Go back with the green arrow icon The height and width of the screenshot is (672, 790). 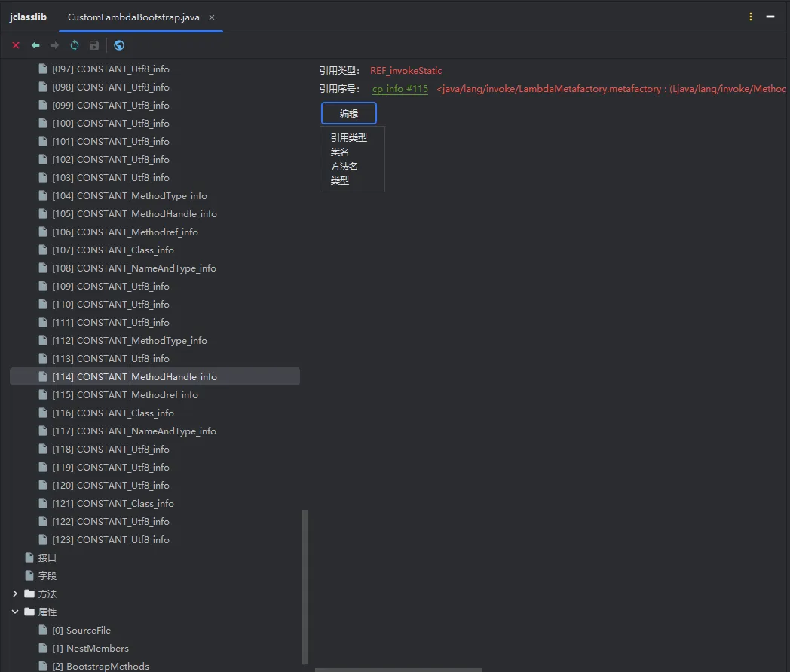[x=35, y=45]
